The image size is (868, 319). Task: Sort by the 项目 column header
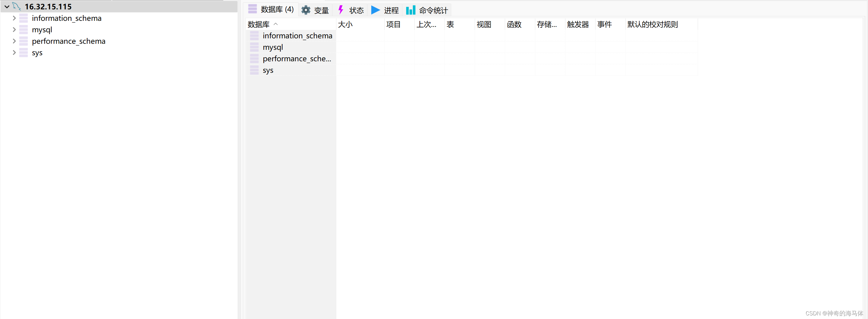pyautogui.click(x=399, y=24)
